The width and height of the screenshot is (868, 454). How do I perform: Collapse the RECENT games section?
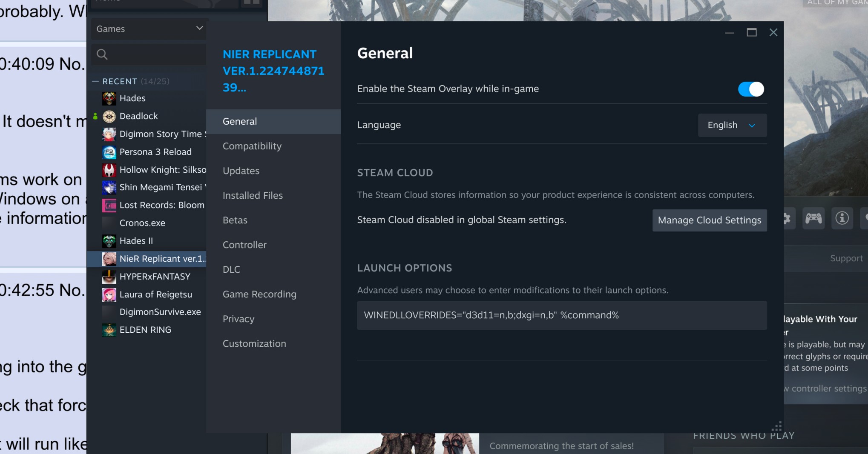tap(95, 81)
